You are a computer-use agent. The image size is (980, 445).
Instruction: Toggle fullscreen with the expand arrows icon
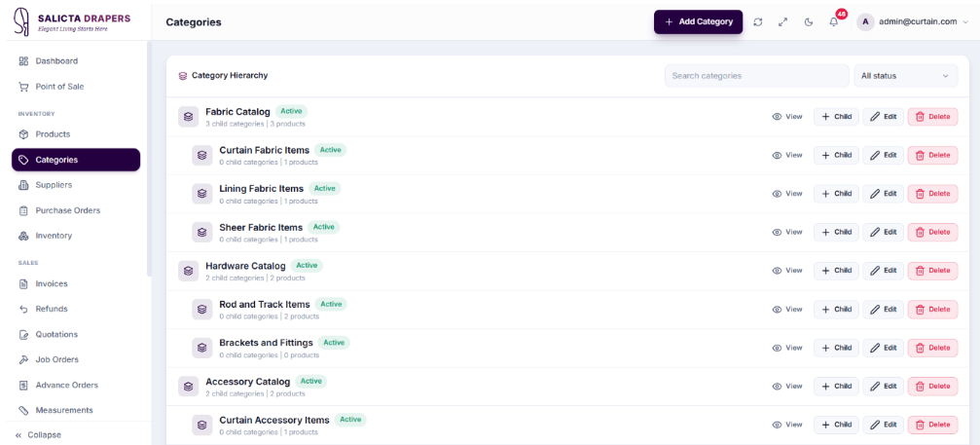coord(782,21)
